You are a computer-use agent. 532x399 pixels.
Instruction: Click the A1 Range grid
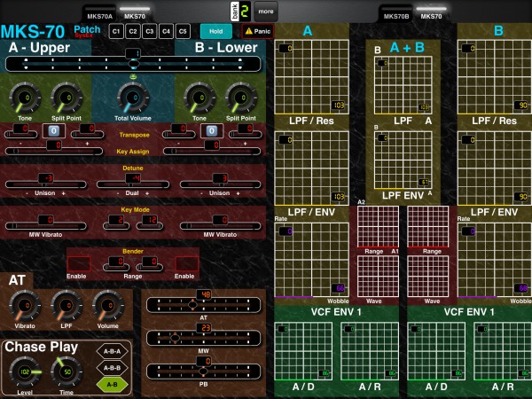(x=378, y=227)
